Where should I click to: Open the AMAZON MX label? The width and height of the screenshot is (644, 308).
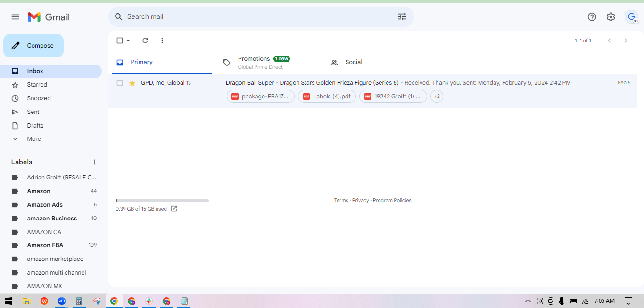click(x=51, y=286)
